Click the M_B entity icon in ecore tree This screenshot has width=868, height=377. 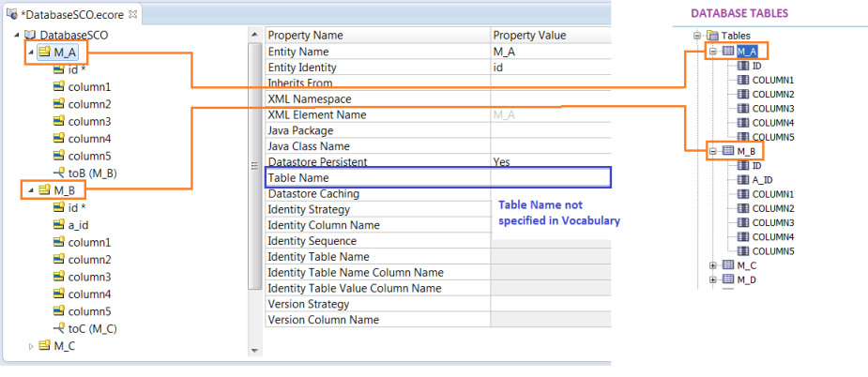tap(44, 190)
